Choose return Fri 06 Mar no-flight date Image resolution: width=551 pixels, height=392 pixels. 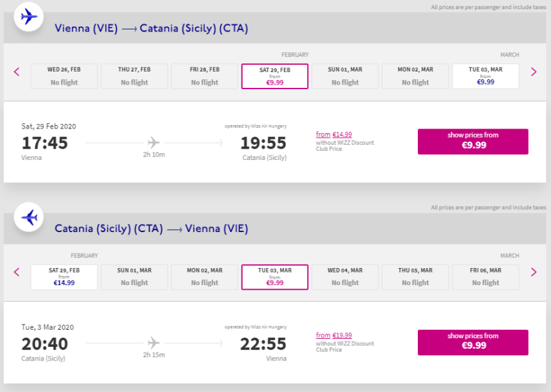[485, 277]
